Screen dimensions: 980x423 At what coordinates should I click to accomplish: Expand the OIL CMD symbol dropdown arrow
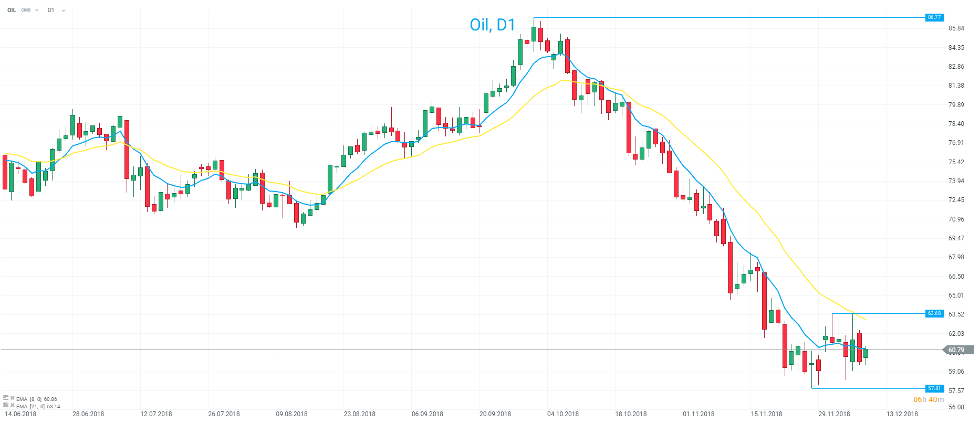(x=37, y=10)
